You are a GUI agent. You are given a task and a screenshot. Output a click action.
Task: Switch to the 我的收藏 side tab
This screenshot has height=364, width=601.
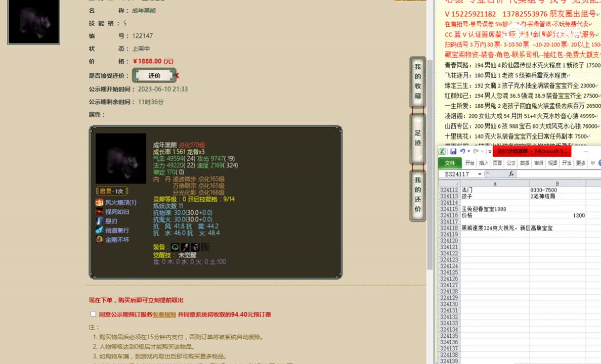click(x=417, y=81)
